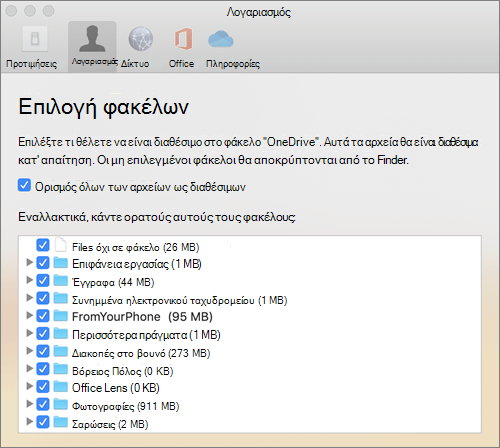Open the Πληροφορίες cloud icon
Viewport: 500px width, 448px height.
pyautogui.click(x=221, y=39)
